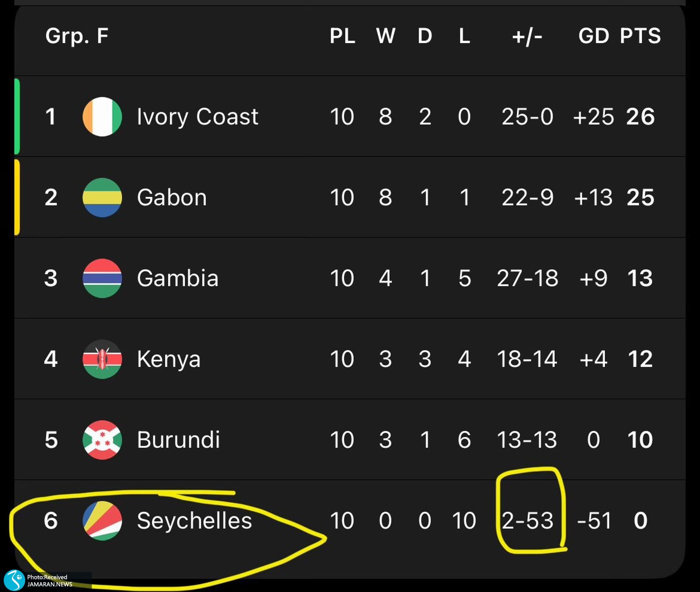Click the Burundi flag icon
The width and height of the screenshot is (700, 592).
pos(102,440)
